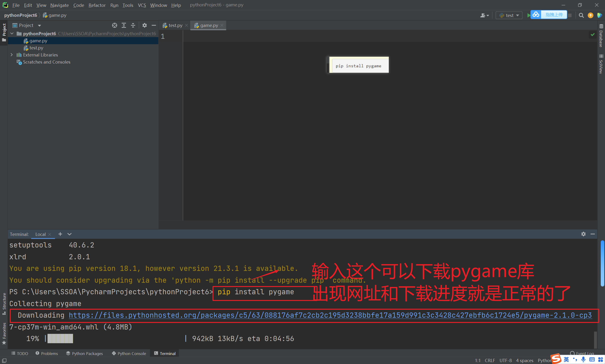The height and width of the screenshot is (364, 605).
Task: Switch to the test.py editor tab
Action: tap(175, 25)
